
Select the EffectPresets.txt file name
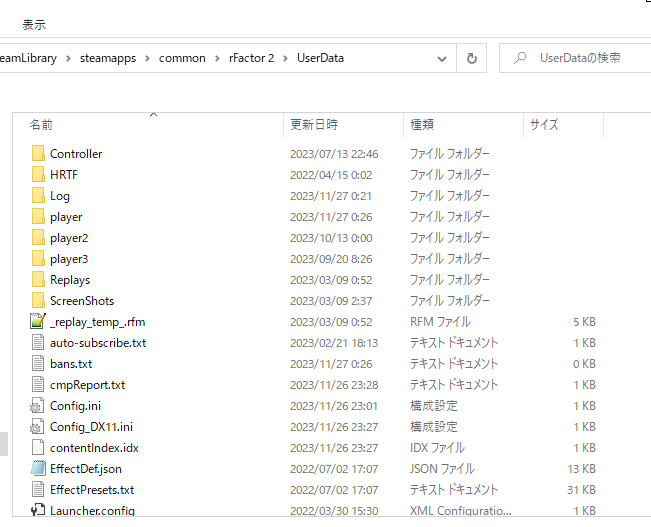[x=92, y=490]
